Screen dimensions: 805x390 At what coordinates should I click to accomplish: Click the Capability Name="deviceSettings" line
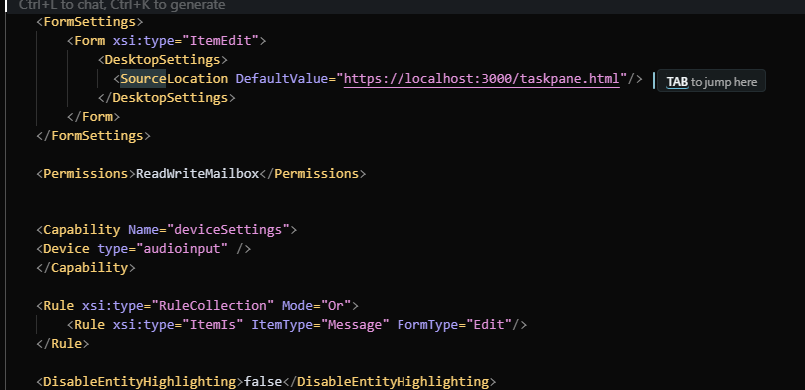pyautogui.click(x=166, y=229)
